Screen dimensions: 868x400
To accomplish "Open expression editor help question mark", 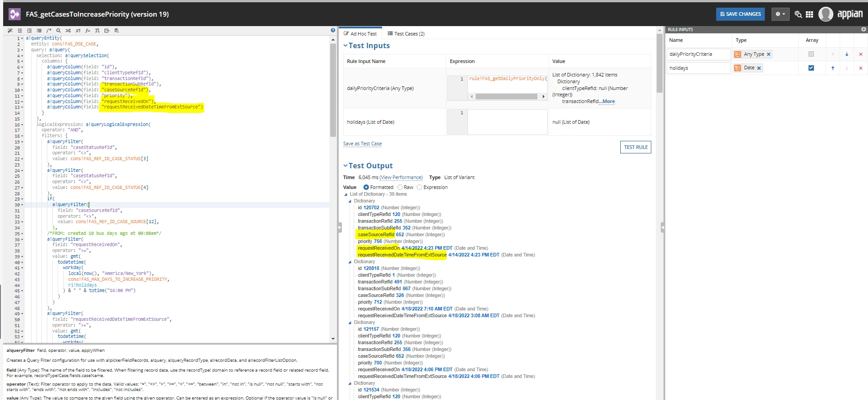I will tap(333, 30).
